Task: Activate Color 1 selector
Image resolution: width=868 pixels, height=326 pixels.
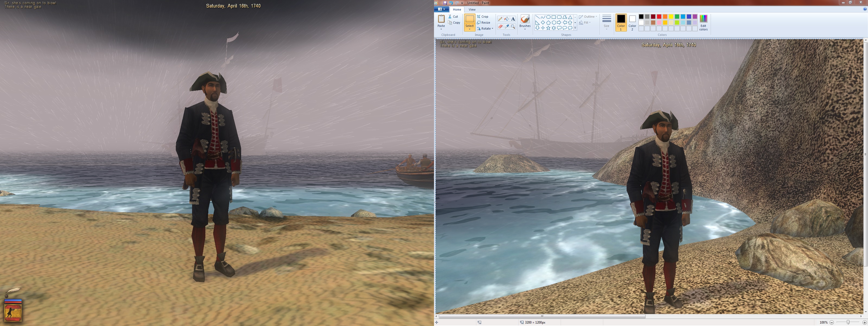Action: pos(621,23)
